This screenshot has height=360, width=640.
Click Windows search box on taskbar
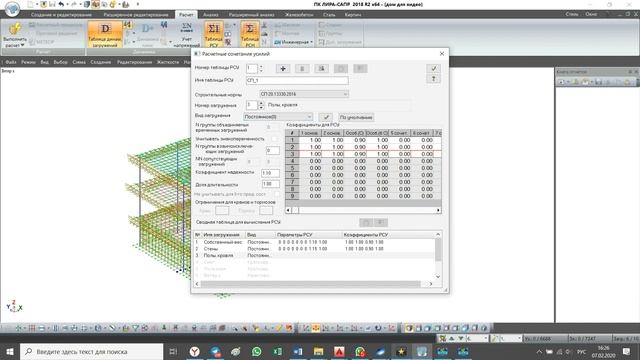[91, 351]
